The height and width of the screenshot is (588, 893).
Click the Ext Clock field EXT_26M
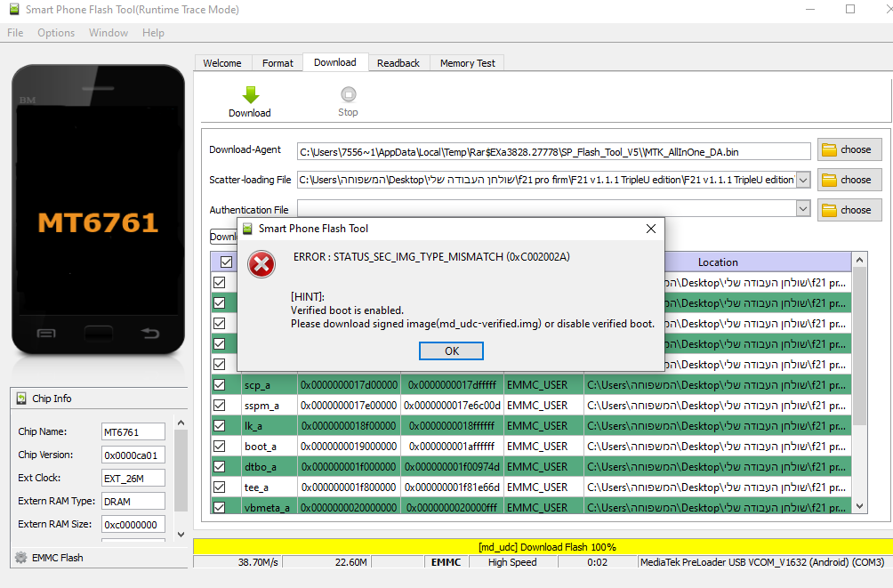tap(133, 478)
